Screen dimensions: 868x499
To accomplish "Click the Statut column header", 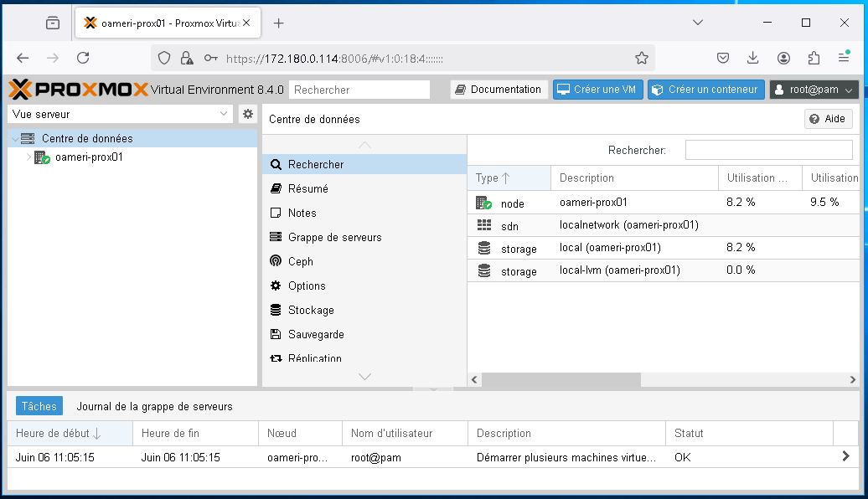I will (749, 433).
